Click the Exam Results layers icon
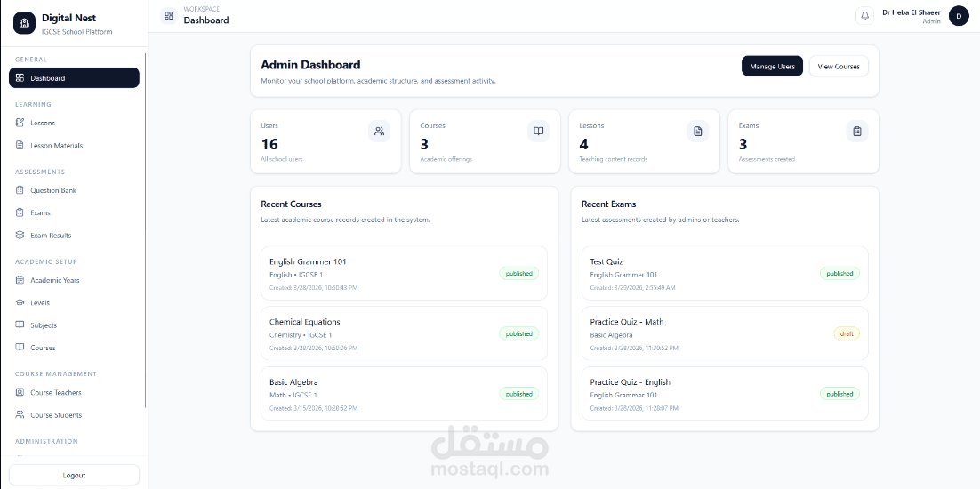 click(20, 236)
